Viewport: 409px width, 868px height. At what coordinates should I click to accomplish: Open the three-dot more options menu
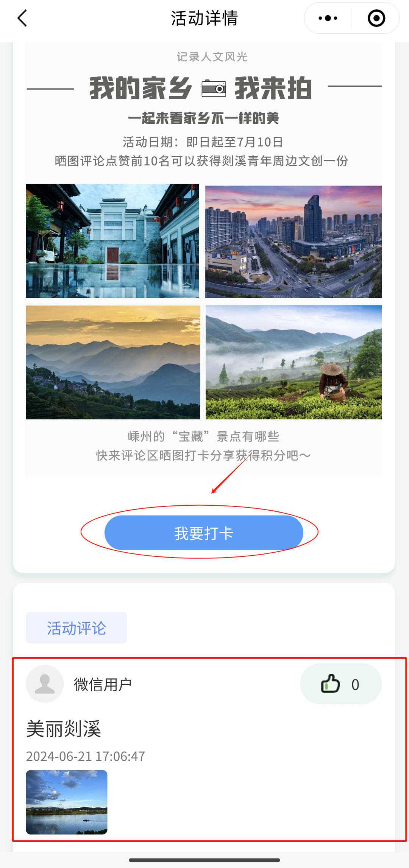tap(328, 18)
